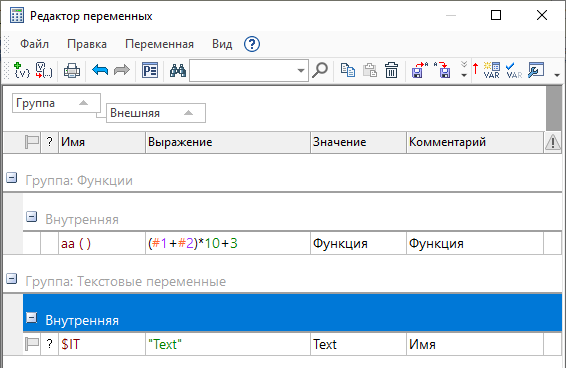
Task: Click the magnifying glass search icon
Action: [x=320, y=70]
